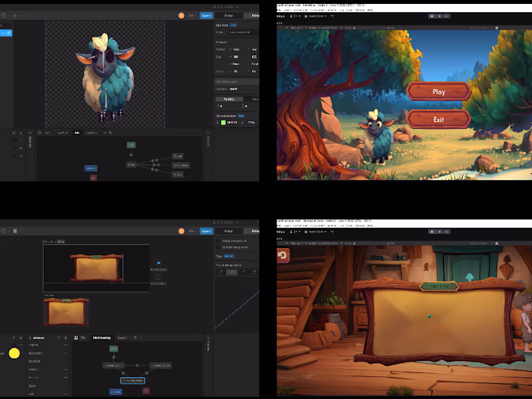Play the state machine in sheep editor timeline
The image size is (532, 399).
(x=40, y=132)
